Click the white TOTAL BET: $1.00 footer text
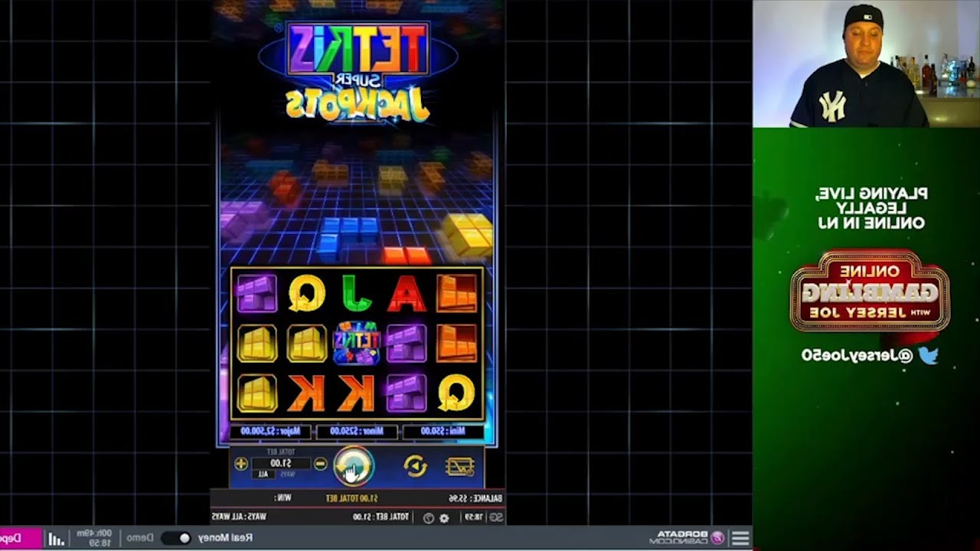Viewport: 980px width, 551px height. tap(381, 517)
